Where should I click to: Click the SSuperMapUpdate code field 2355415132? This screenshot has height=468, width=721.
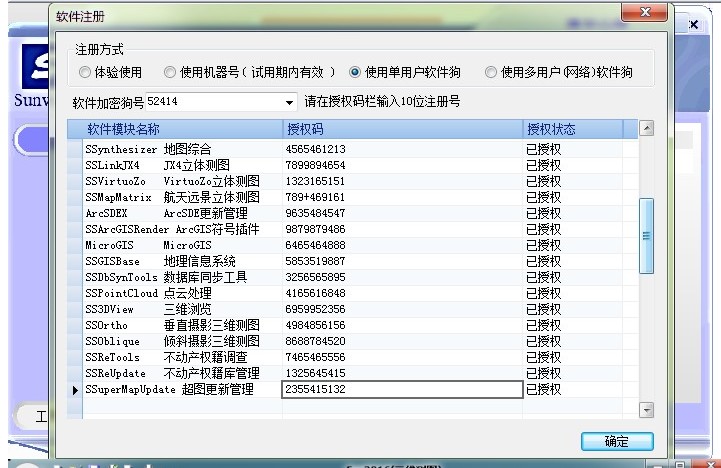[x=400, y=389]
